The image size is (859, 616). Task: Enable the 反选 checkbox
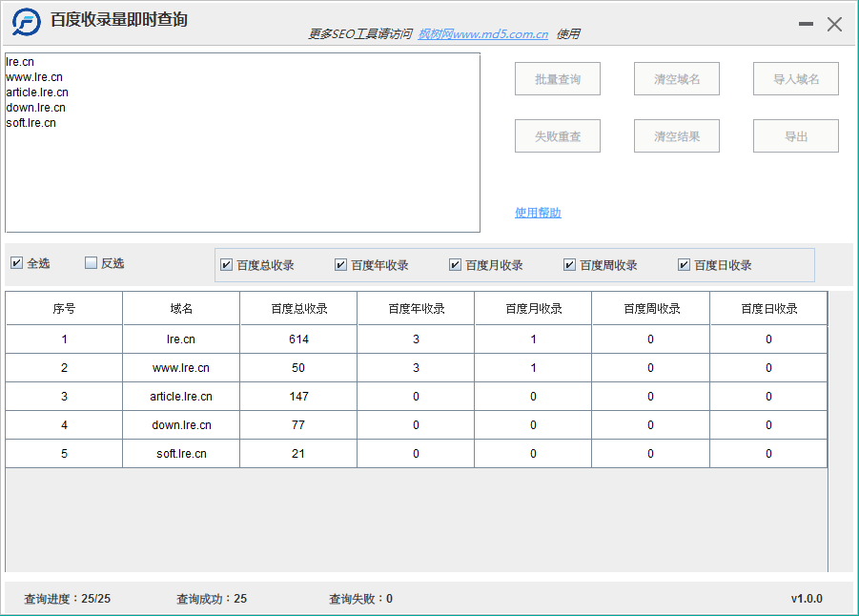(92, 263)
